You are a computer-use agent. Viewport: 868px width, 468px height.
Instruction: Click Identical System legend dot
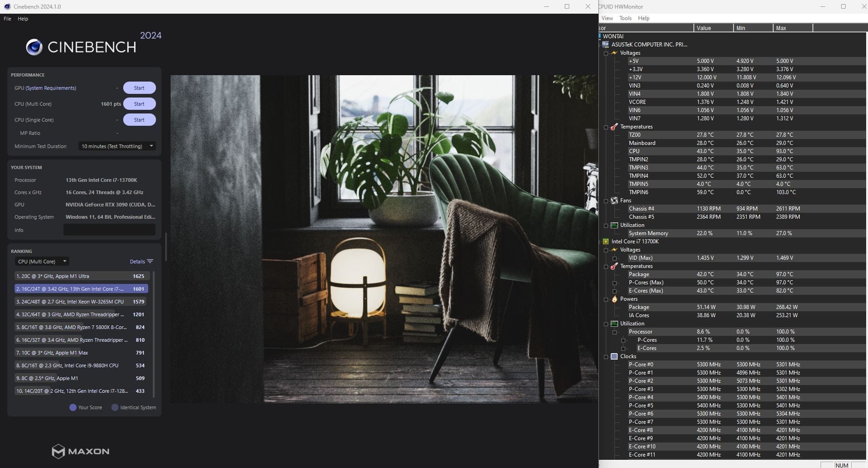click(x=115, y=407)
